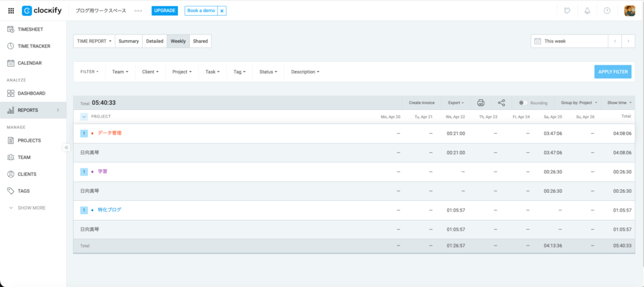This screenshot has height=287, width=644.
Task: Open the This week date range picker
Action: [x=568, y=41]
